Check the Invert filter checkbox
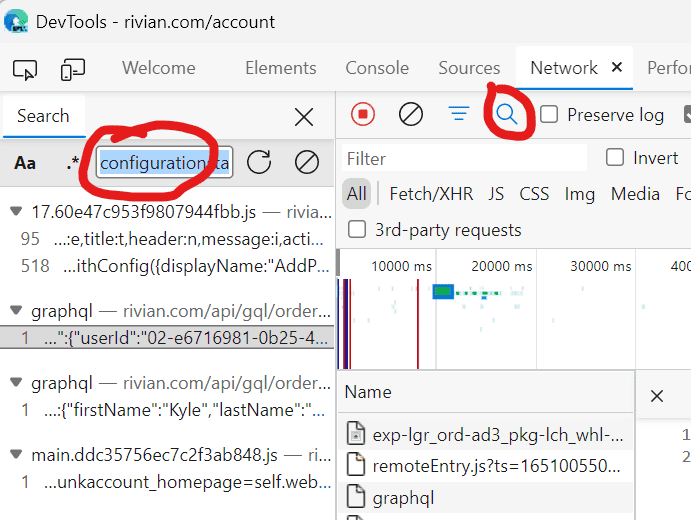 [615, 157]
